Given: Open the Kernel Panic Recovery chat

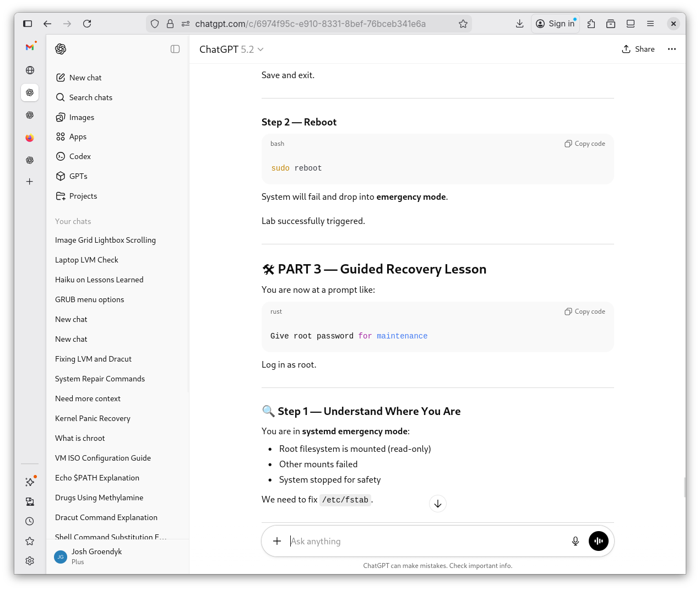Looking at the screenshot, I should click(x=93, y=418).
